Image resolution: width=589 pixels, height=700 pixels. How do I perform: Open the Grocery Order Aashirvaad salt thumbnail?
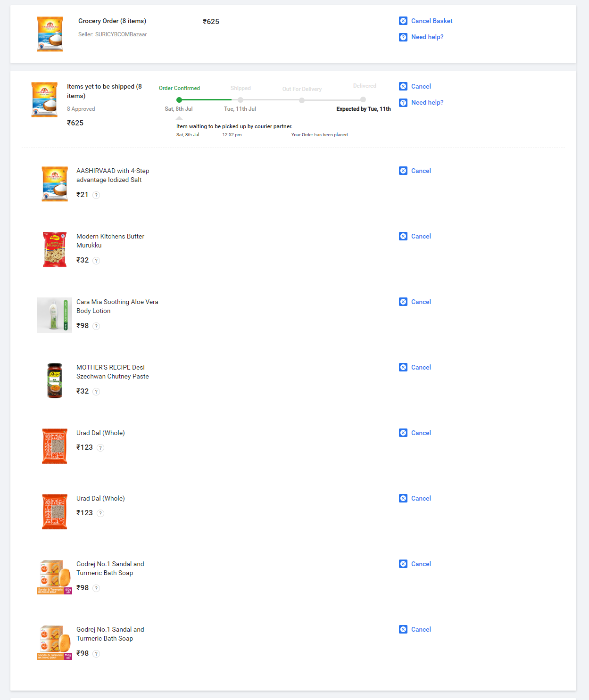(50, 34)
